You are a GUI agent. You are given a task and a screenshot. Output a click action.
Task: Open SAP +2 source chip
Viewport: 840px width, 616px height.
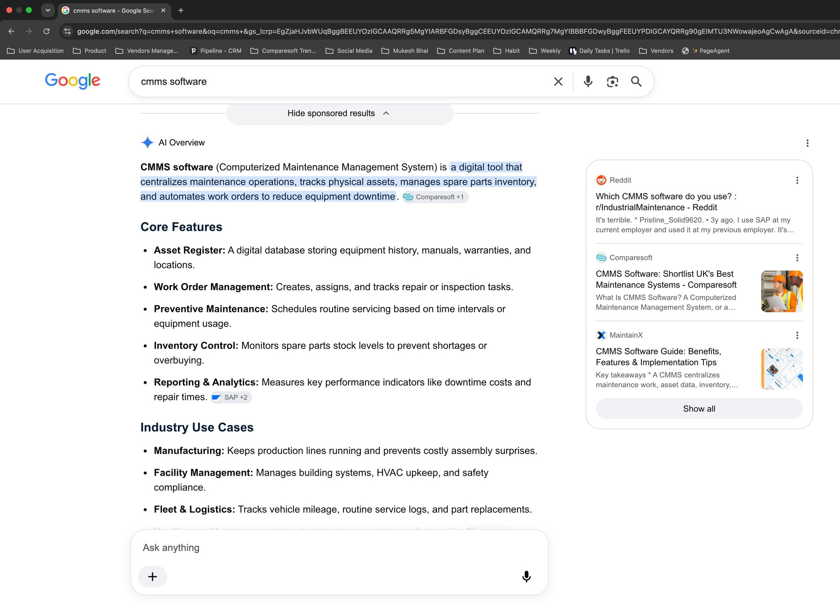pyautogui.click(x=231, y=397)
